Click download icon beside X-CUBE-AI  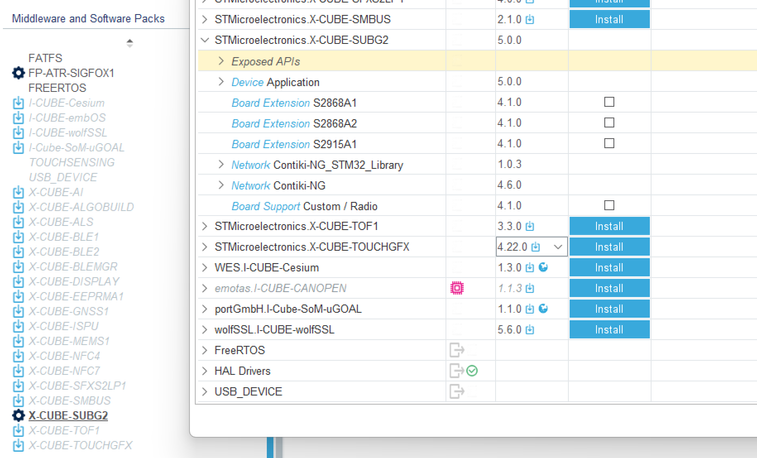coord(18,192)
